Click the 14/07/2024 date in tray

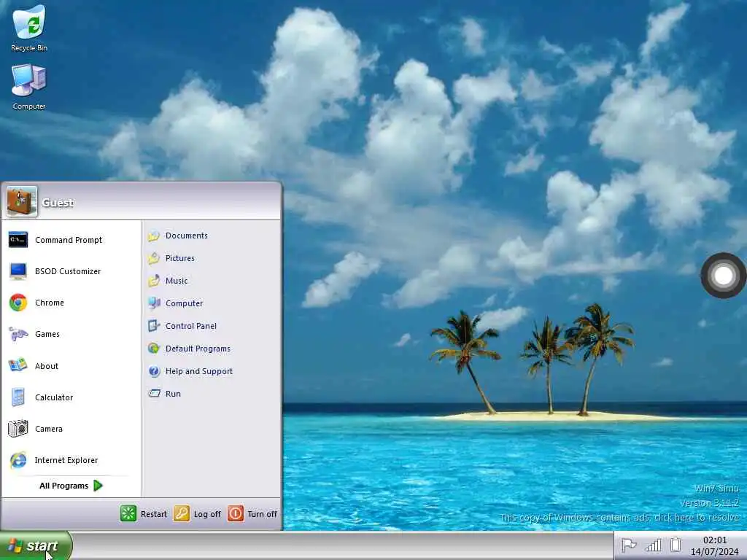714,552
